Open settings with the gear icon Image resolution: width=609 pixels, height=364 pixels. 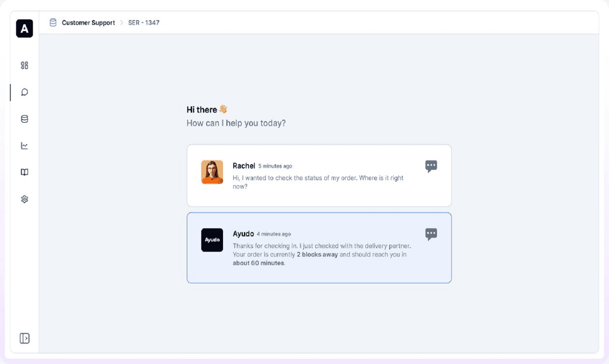[24, 199]
